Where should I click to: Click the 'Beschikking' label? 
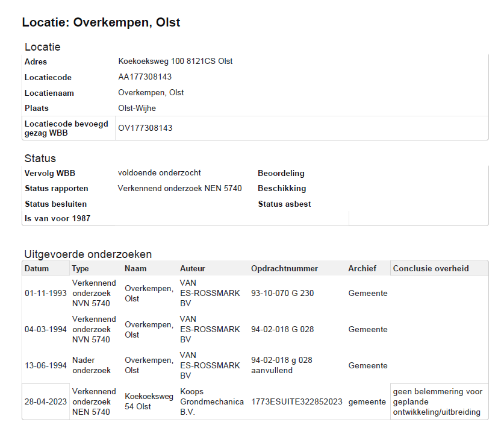coord(282,188)
